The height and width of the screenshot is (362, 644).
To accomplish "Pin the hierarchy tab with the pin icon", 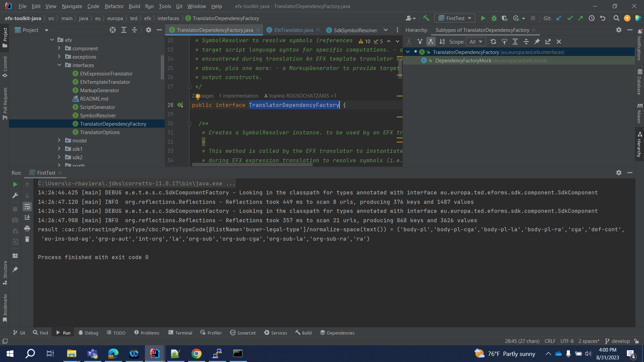I will pos(537,41).
